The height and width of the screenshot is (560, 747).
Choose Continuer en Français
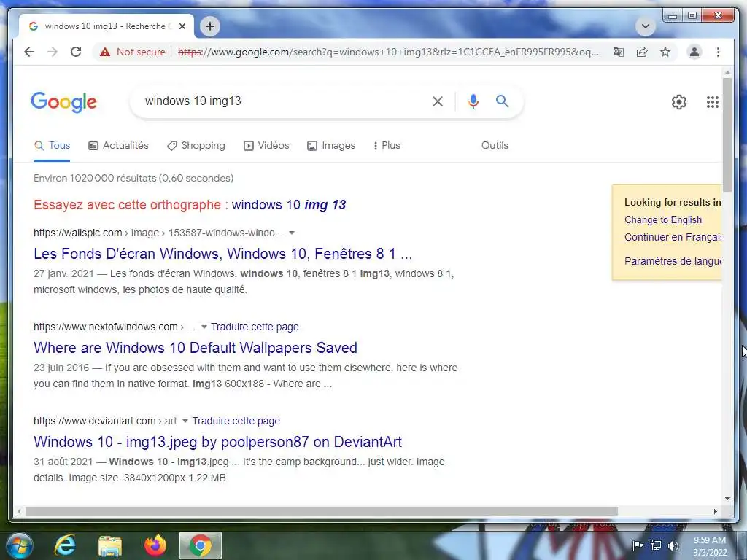point(673,237)
